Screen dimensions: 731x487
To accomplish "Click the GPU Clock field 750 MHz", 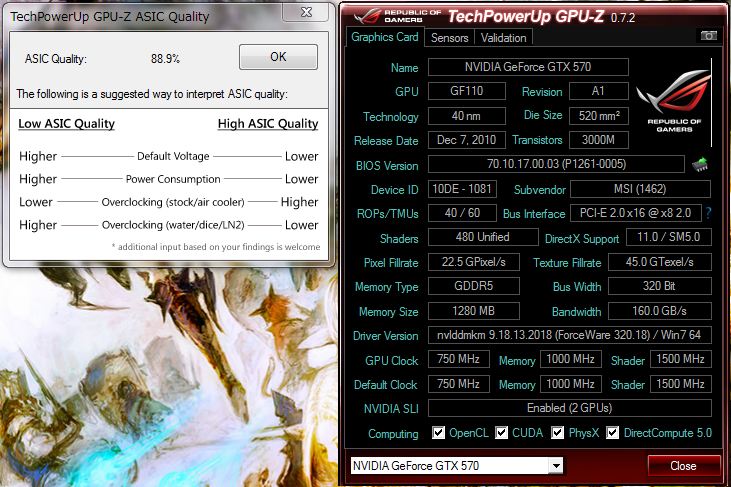I will [x=459, y=359].
